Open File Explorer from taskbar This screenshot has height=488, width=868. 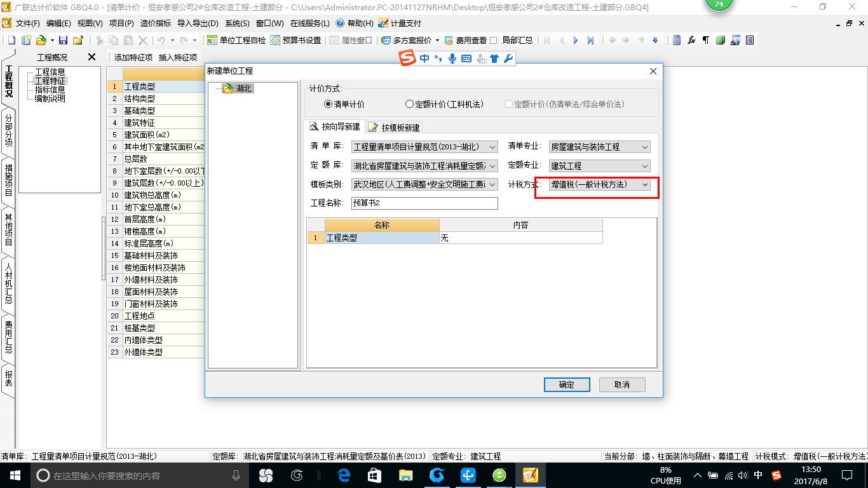click(405, 475)
